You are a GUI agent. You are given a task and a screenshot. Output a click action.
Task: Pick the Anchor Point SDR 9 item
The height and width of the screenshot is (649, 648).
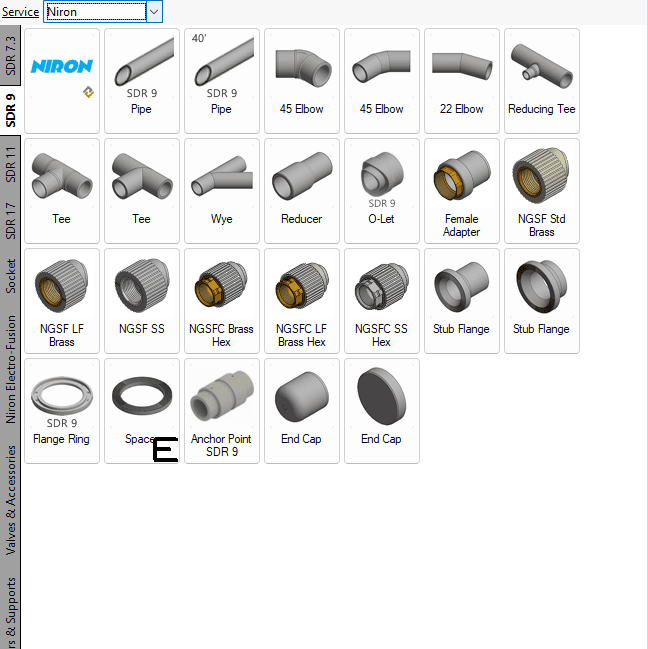point(222,410)
